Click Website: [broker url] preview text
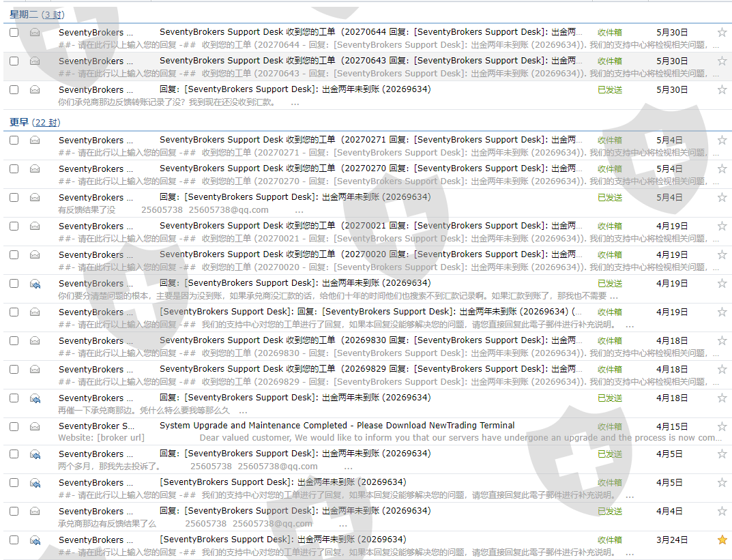The image size is (732, 560). (x=101, y=438)
